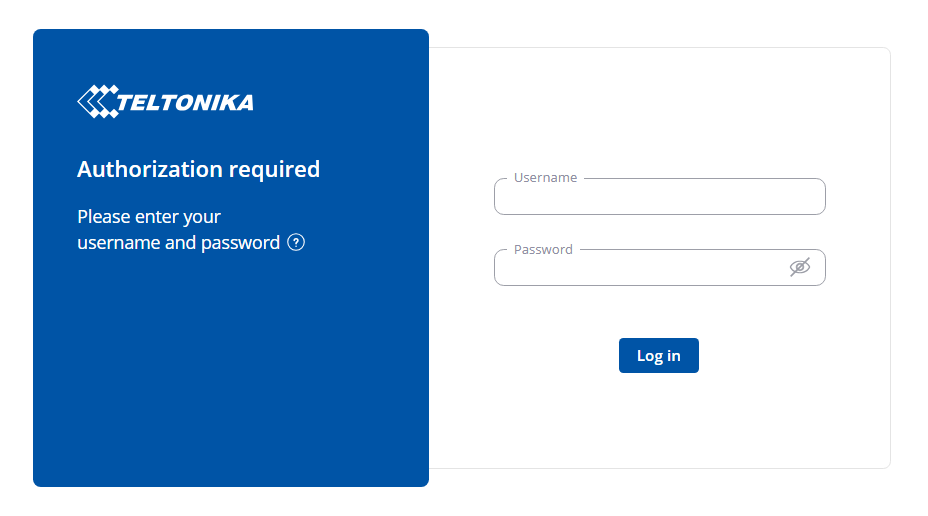Click the Authorization required heading
This screenshot has width=928, height=516.
(198, 169)
